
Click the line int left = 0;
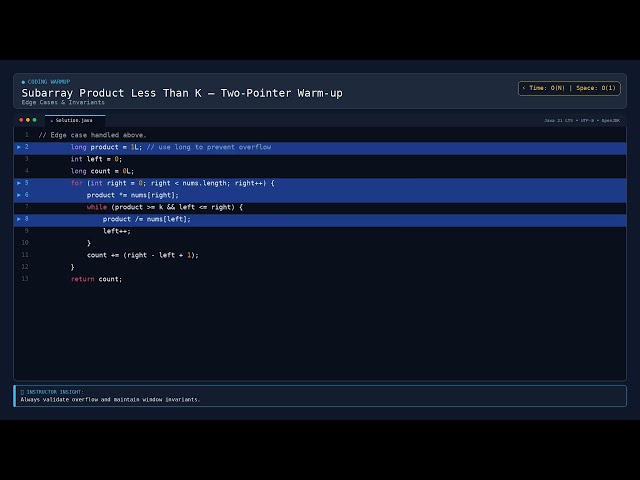tap(96, 159)
